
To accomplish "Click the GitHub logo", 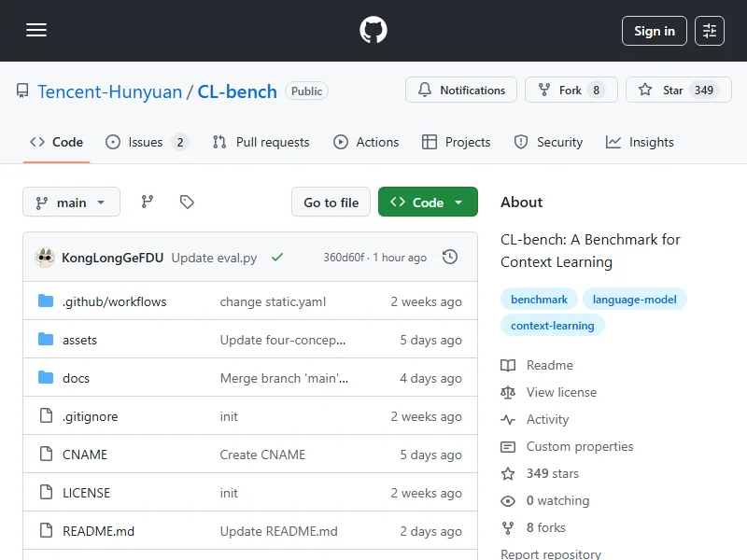I will [x=373, y=31].
